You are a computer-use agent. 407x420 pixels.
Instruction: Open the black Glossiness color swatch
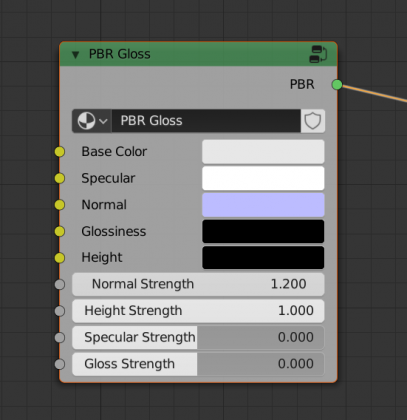coord(263,231)
